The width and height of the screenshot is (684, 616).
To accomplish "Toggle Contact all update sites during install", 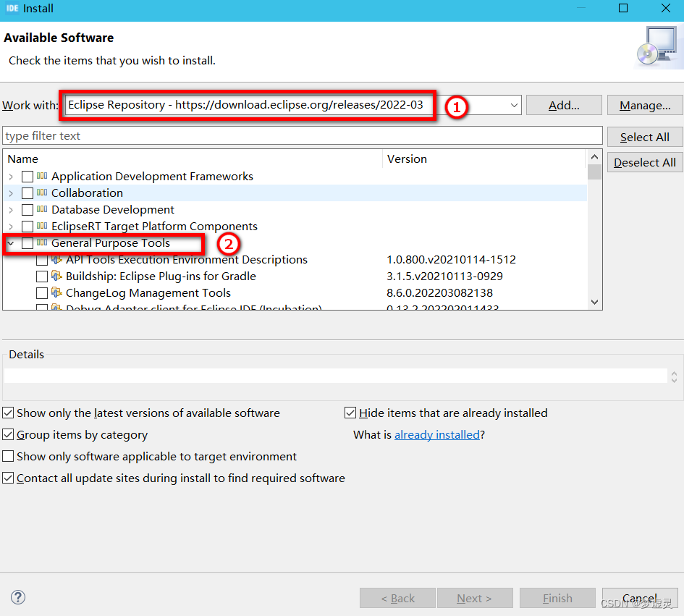I will [x=8, y=478].
